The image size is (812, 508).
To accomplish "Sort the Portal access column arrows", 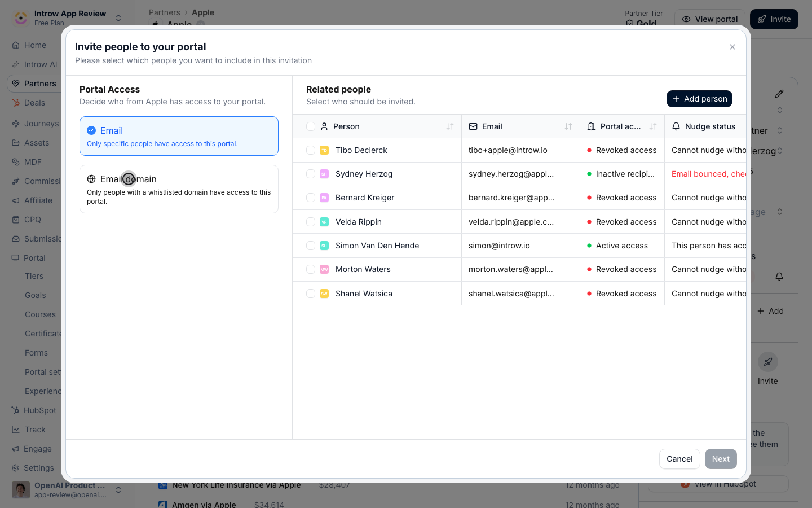I will 653,126.
